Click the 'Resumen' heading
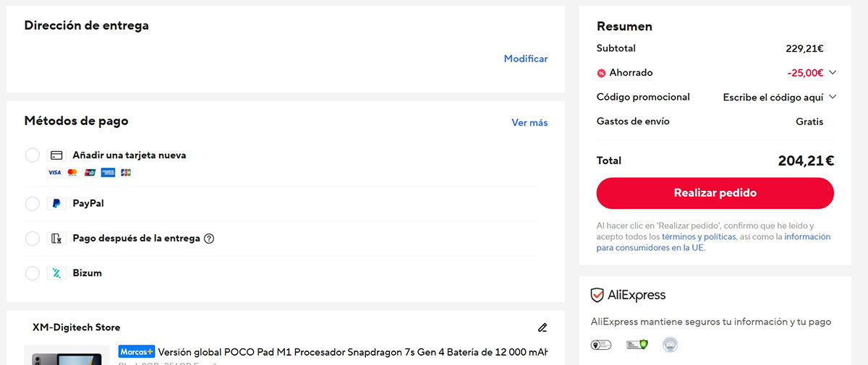Viewport: 868px width, 365px height. [x=624, y=26]
